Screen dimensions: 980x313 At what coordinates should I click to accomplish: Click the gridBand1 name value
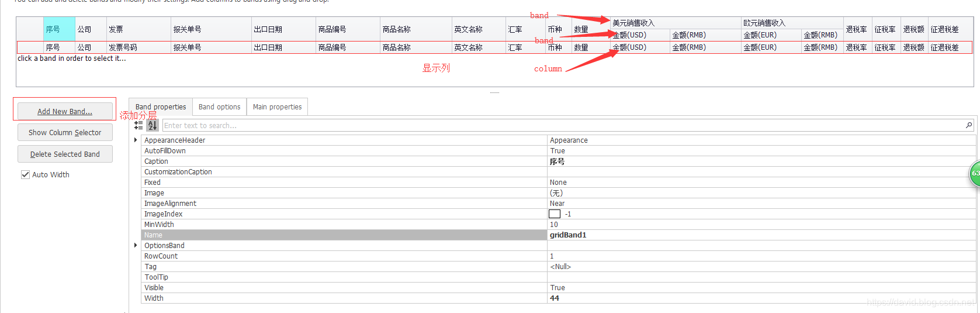(568, 235)
